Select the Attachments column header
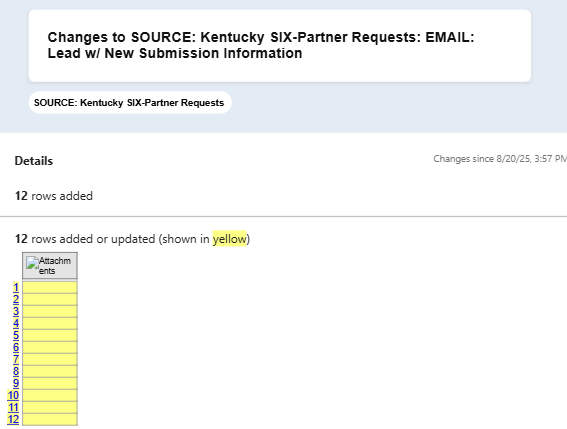 point(50,266)
